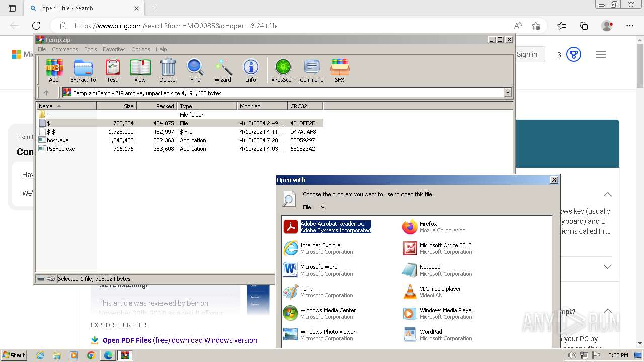Expand the second Bing answer chevron
This screenshot has height=362, width=644.
coord(608,267)
